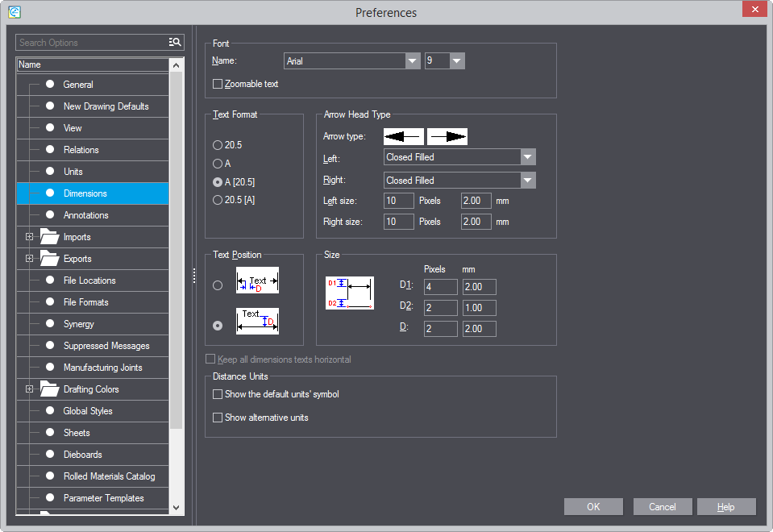Click the Drafting Colors folder icon
Screen dimensions: 773x532
(49, 389)
